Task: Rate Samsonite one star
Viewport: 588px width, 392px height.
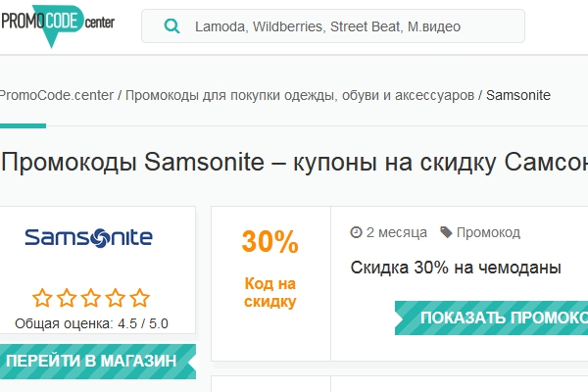Action: pyautogui.click(x=42, y=298)
